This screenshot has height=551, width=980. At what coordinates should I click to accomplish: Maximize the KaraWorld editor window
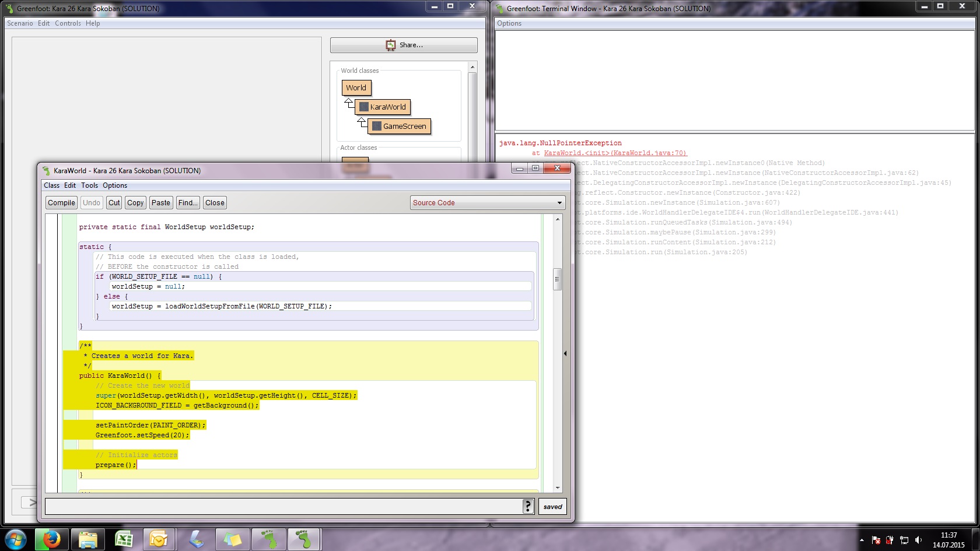tap(535, 169)
